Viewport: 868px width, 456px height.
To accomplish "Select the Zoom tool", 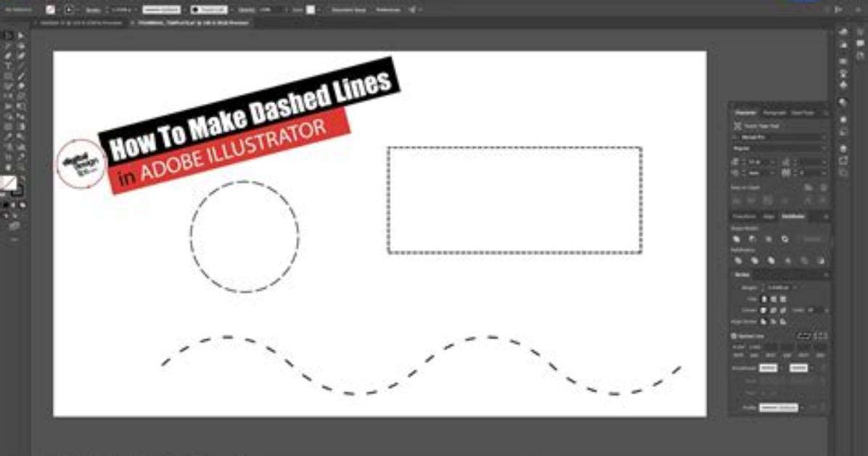I will pos(20,167).
